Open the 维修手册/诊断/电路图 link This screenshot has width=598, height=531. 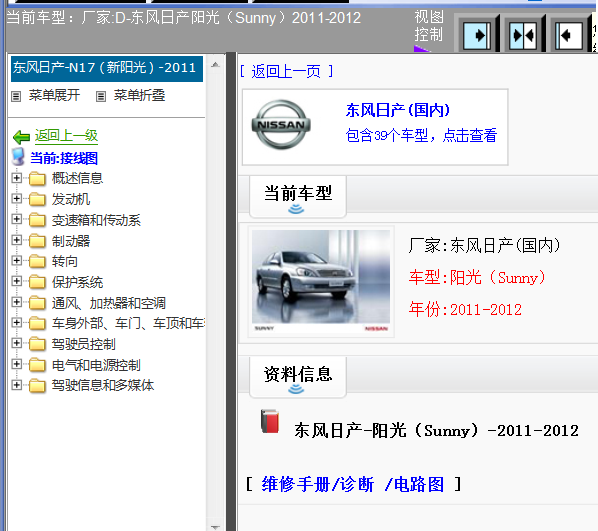(353, 485)
